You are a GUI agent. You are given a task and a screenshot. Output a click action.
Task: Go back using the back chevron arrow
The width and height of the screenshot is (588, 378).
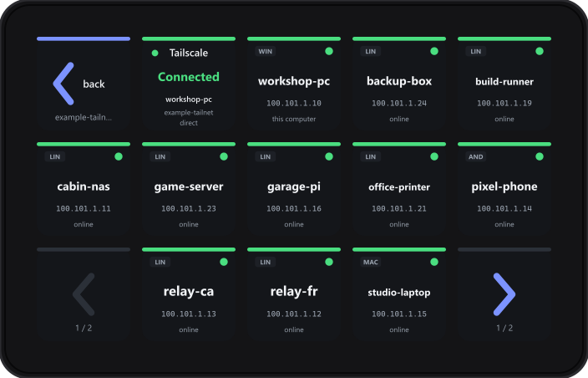[x=63, y=84]
